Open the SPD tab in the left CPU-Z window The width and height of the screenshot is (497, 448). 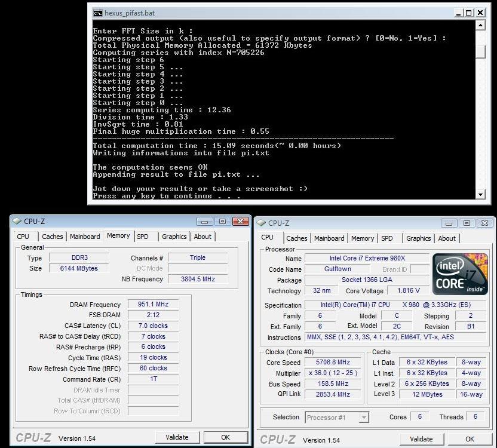coord(143,237)
